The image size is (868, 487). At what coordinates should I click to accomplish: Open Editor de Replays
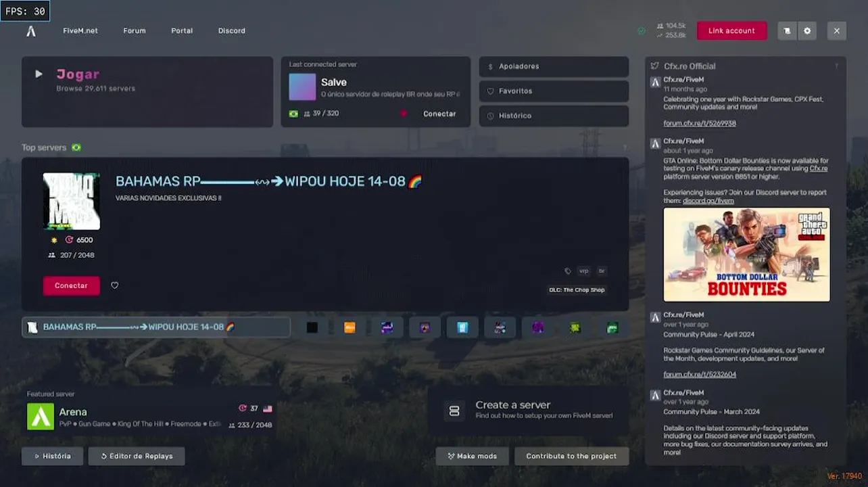click(x=137, y=456)
